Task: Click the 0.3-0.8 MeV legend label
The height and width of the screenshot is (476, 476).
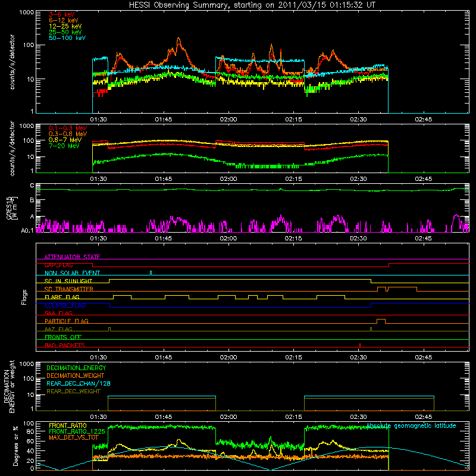Action: [68, 134]
